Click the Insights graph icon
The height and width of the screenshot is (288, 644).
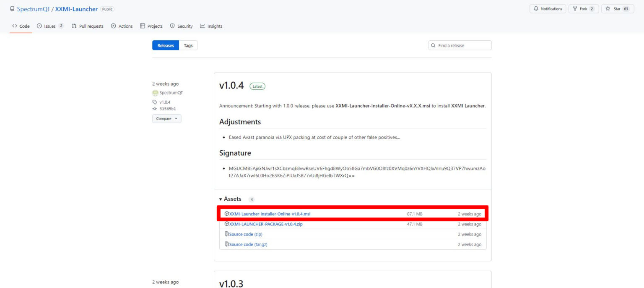tap(202, 26)
